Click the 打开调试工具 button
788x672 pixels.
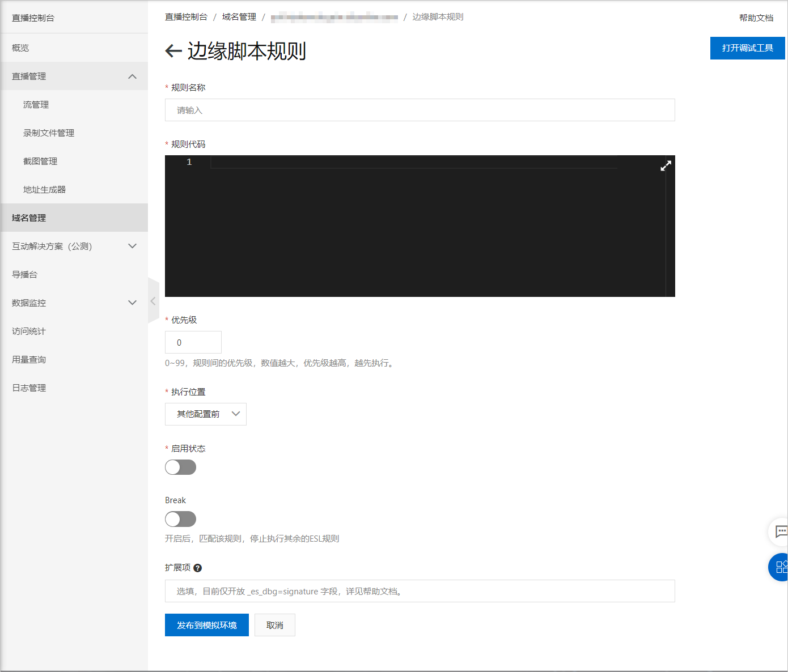[747, 48]
